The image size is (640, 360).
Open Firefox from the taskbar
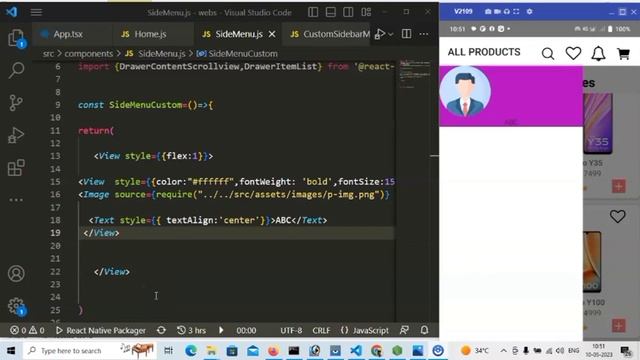(x=273, y=350)
